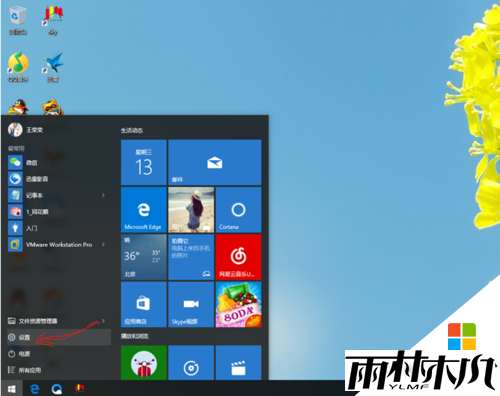
Task: Open the weather tile showing 36°
Action: coord(144,257)
